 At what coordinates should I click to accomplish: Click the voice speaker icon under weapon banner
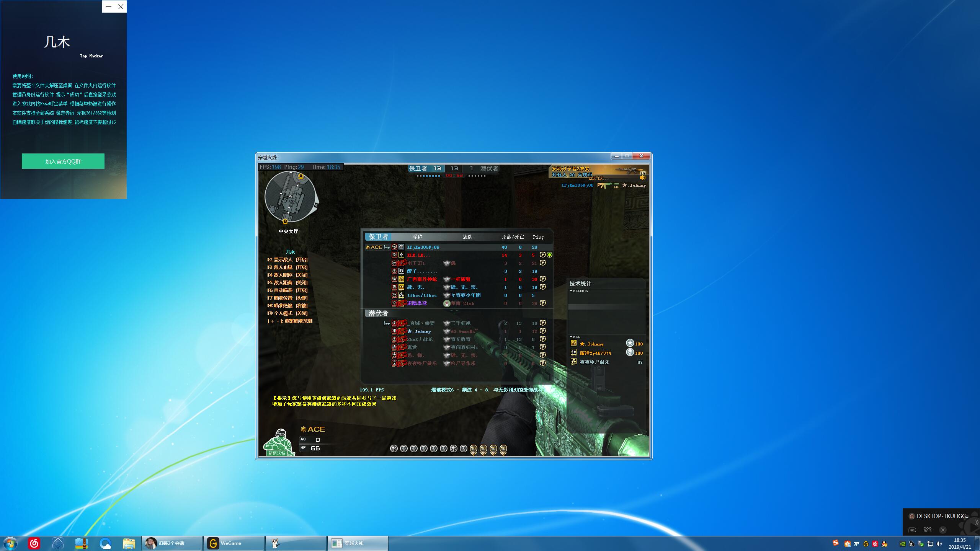pos(642,178)
